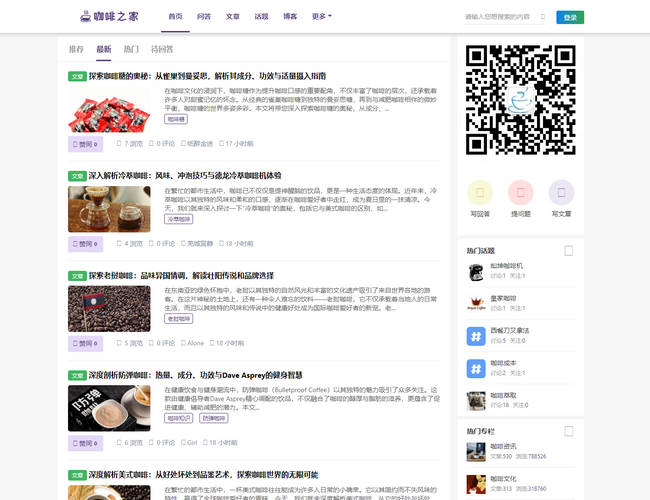Click the square icon beside 热门话题 heading
Screen dimensions: 650x500
569,250
